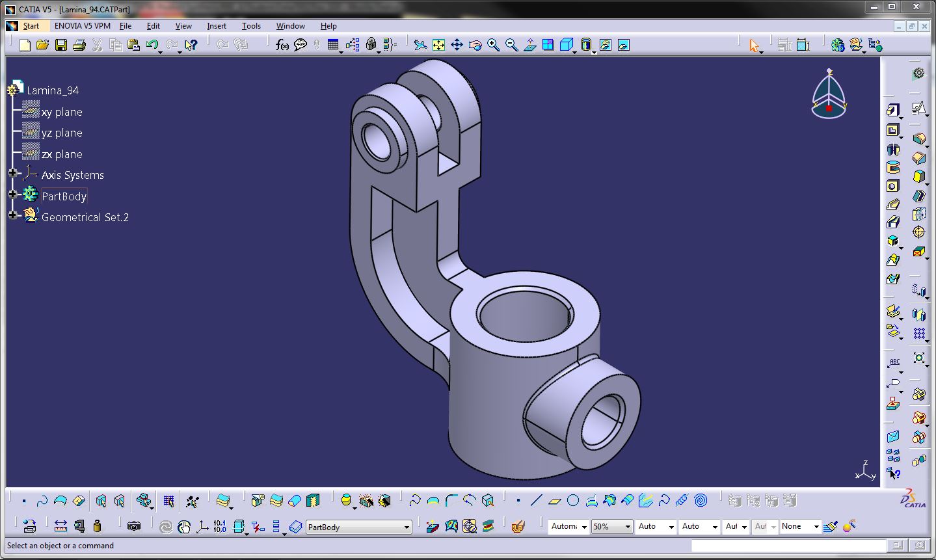Screen dimensions: 936x560
Task: Open a file with the folder icon
Action: click(42, 45)
